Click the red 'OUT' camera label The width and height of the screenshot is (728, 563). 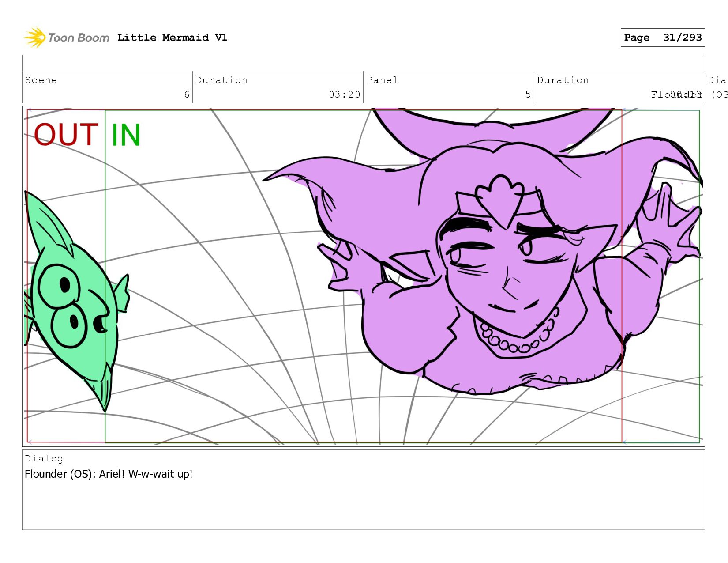(x=66, y=135)
